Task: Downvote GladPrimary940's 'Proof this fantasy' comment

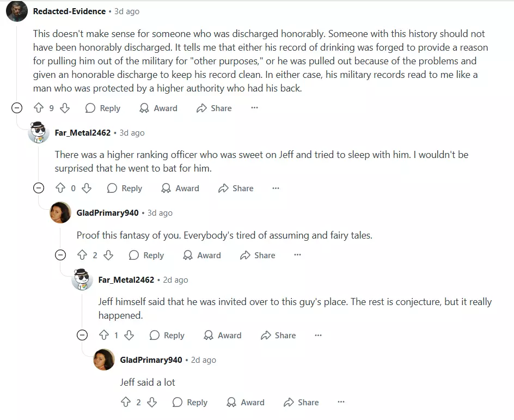Action: (108, 255)
